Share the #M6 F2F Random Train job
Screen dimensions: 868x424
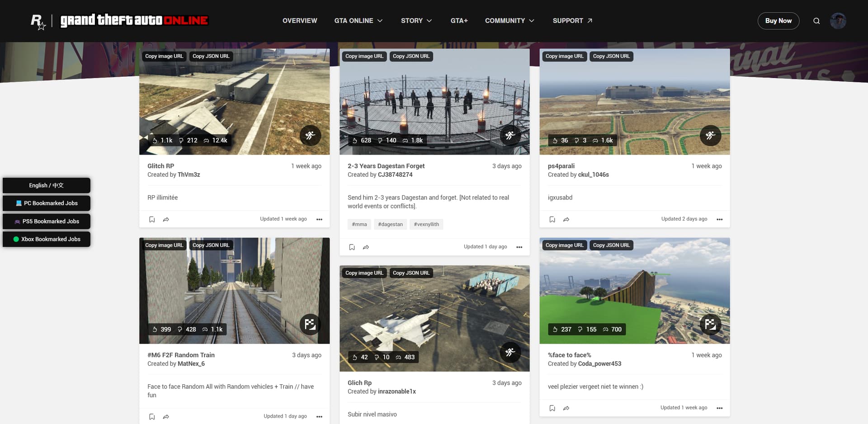point(166,417)
